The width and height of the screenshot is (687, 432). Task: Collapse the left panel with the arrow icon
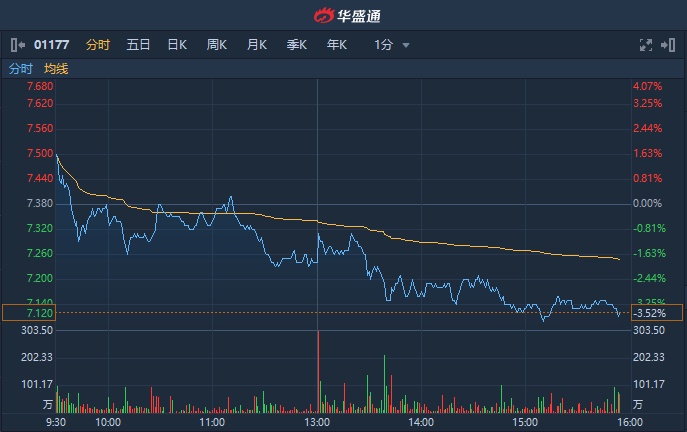pos(18,45)
